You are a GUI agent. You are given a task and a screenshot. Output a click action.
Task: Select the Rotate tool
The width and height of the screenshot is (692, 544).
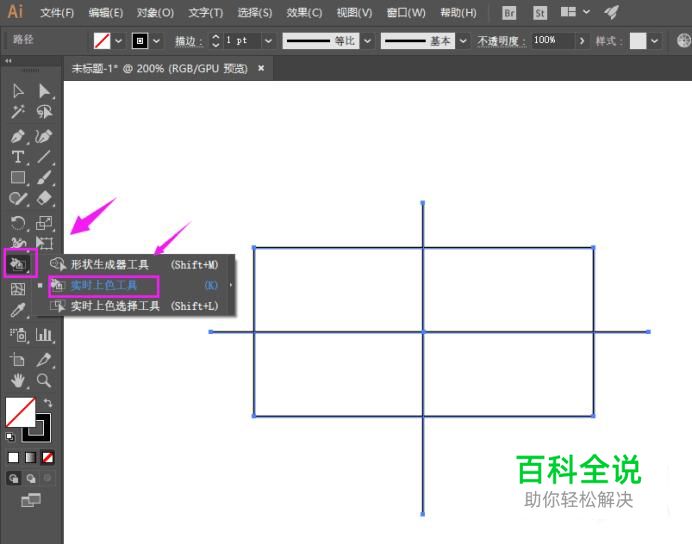(x=18, y=223)
